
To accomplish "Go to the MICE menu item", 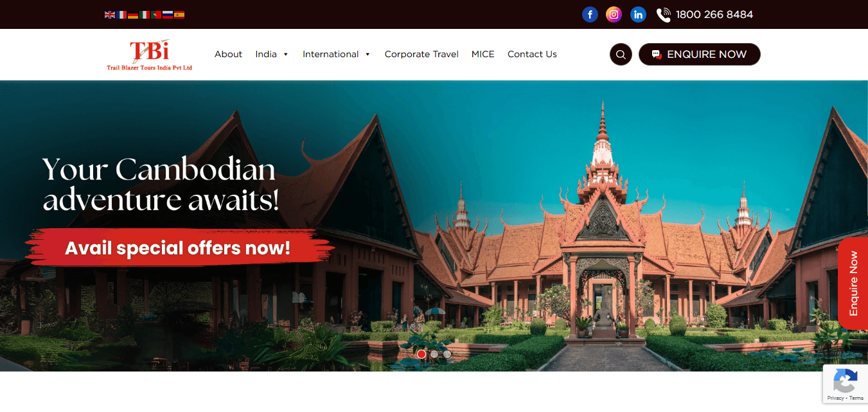I will [x=483, y=54].
